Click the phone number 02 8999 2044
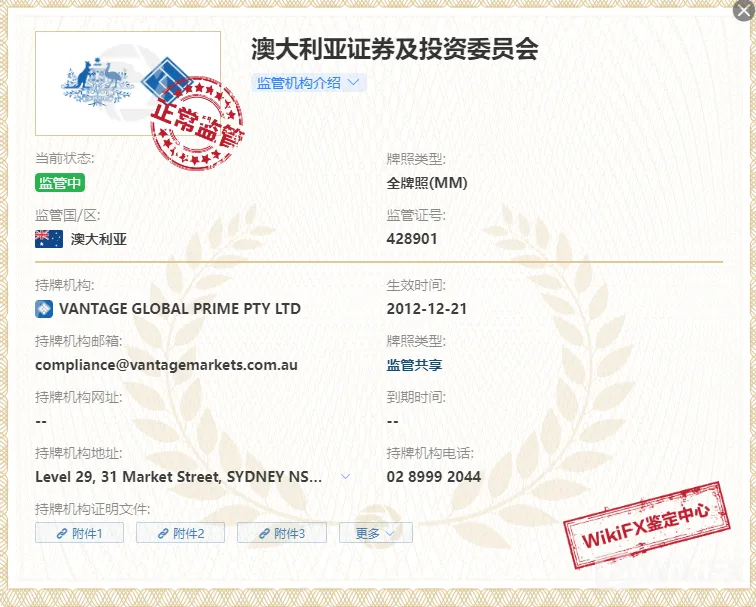The width and height of the screenshot is (756, 607). (x=433, y=477)
